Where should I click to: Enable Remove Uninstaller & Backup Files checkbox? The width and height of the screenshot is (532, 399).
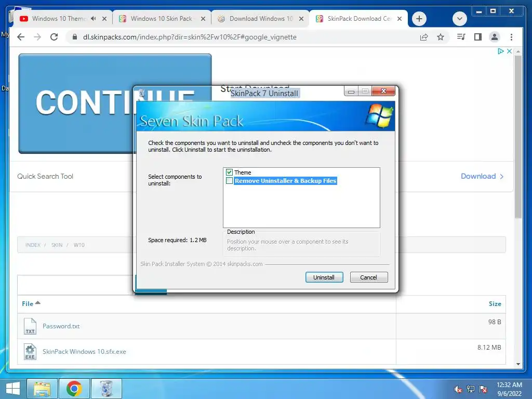pyautogui.click(x=229, y=180)
